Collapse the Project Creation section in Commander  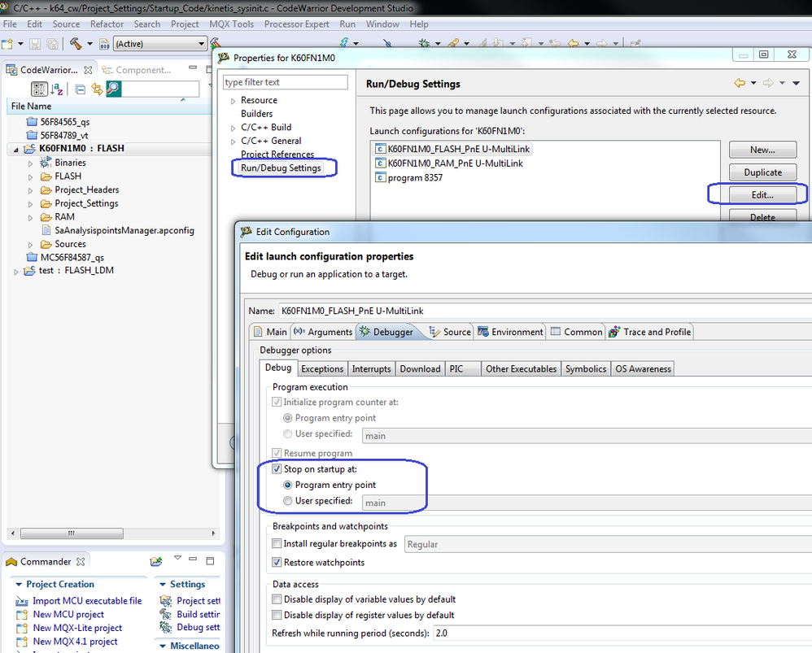click(19, 584)
